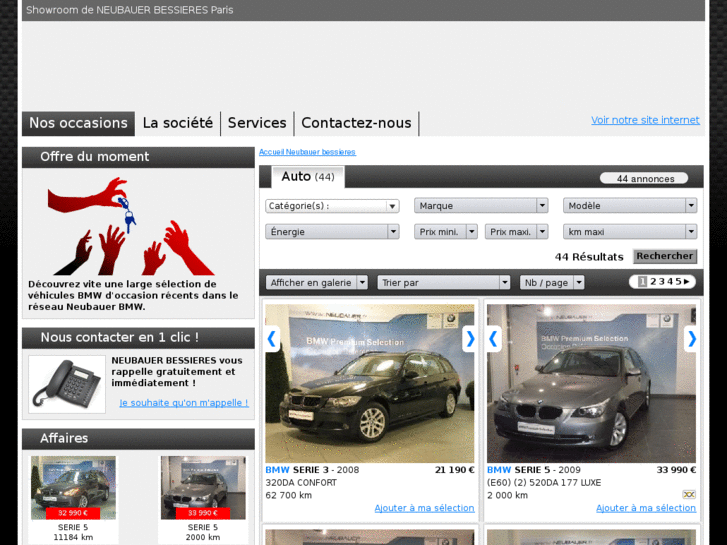Open the Marque dropdown
The height and width of the screenshot is (545, 727).
(x=481, y=205)
